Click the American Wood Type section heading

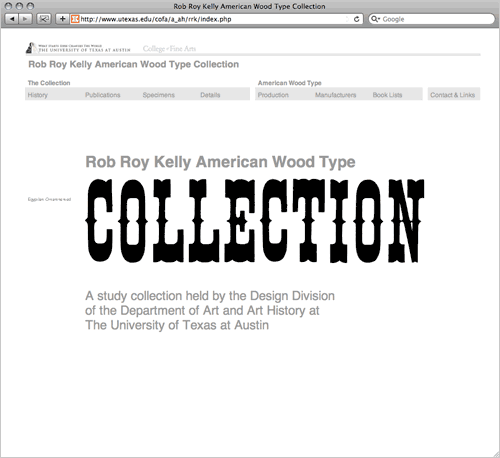290,83
